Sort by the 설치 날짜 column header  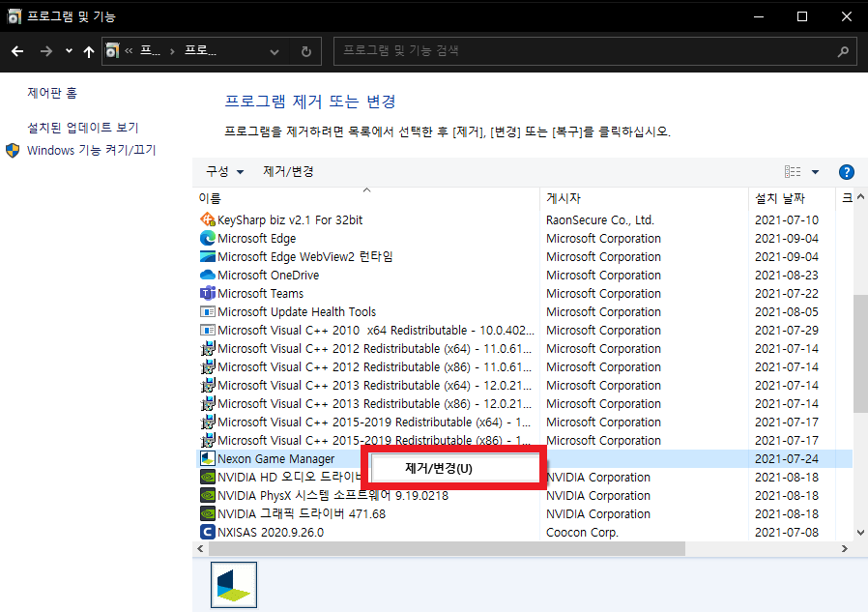point(780,198)
